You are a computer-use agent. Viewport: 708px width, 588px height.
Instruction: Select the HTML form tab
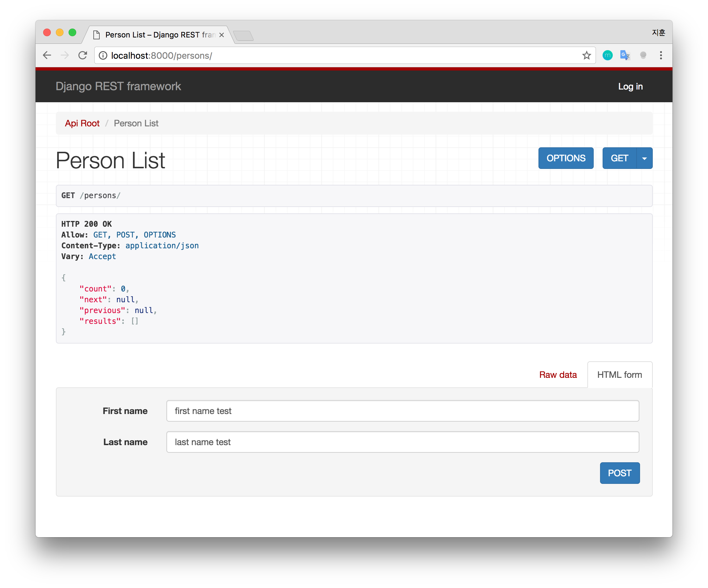(x=620, y=375)
